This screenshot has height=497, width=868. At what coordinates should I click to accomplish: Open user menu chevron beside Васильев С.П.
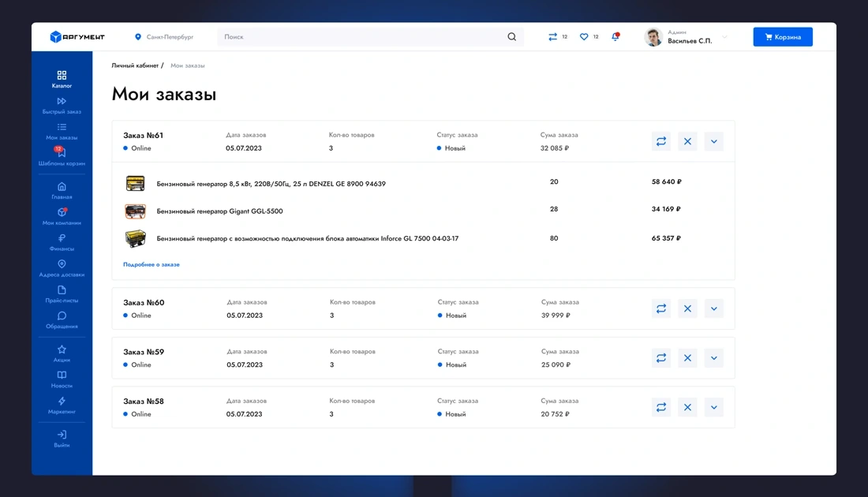pyautogui.click(x=724, y=37)
